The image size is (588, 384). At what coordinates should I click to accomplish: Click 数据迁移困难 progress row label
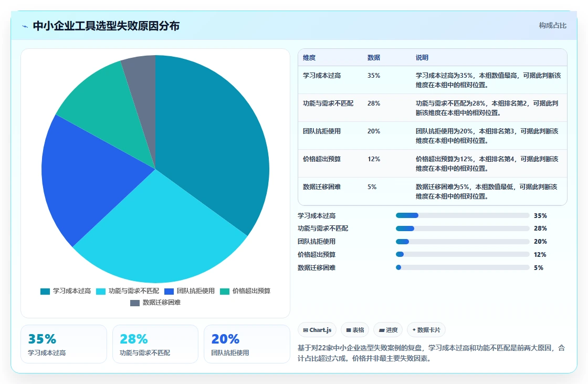317,267
